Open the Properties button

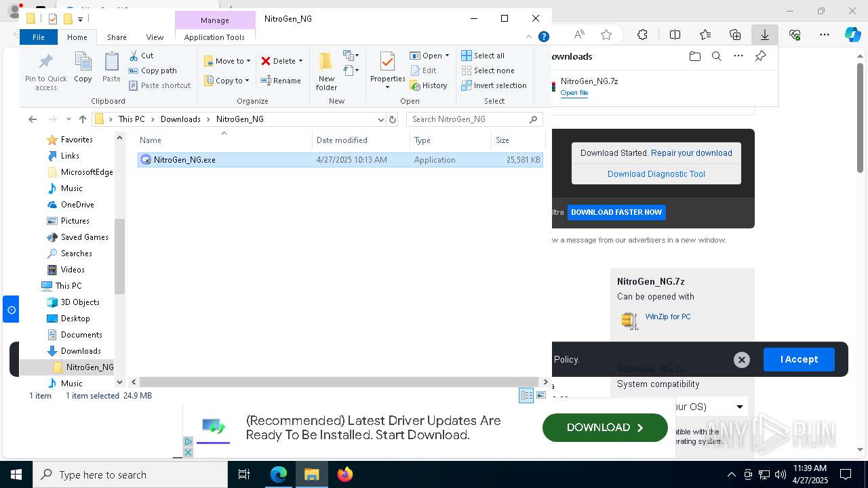pos(387,71)
